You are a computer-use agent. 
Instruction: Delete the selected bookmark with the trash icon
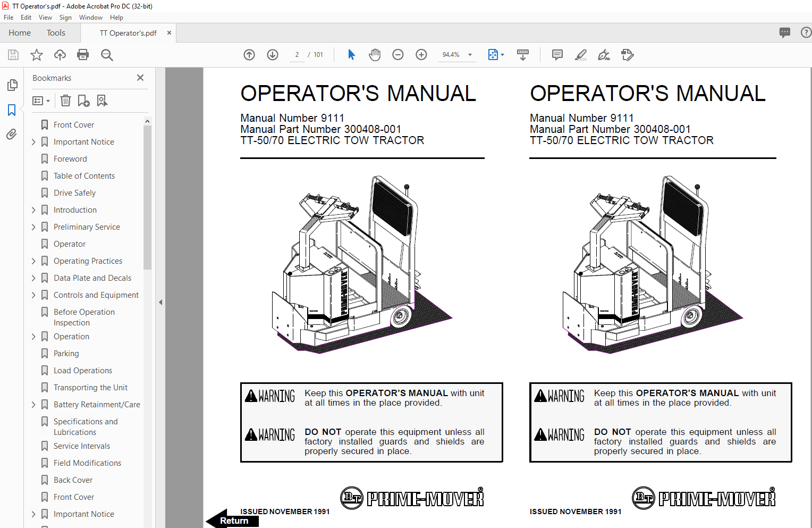pyautogui.click(x=65, y=100)
